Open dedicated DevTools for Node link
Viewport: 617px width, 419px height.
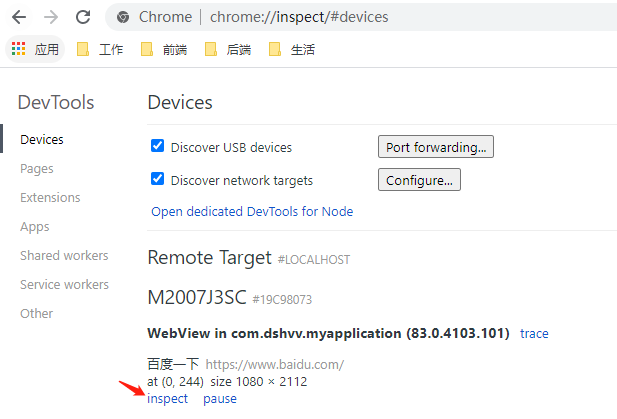(252, 212)
